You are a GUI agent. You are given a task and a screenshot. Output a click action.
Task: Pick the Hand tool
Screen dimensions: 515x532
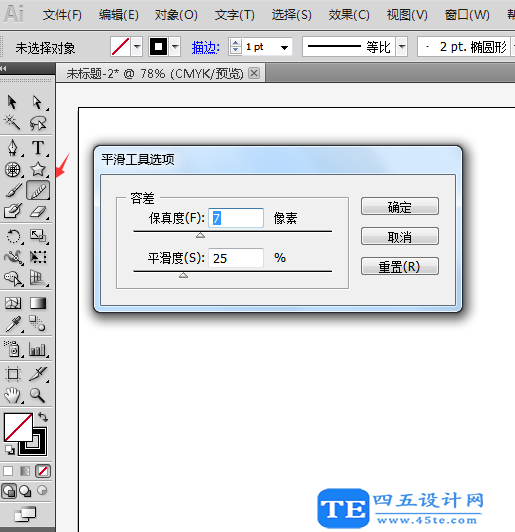click(13, 395)
